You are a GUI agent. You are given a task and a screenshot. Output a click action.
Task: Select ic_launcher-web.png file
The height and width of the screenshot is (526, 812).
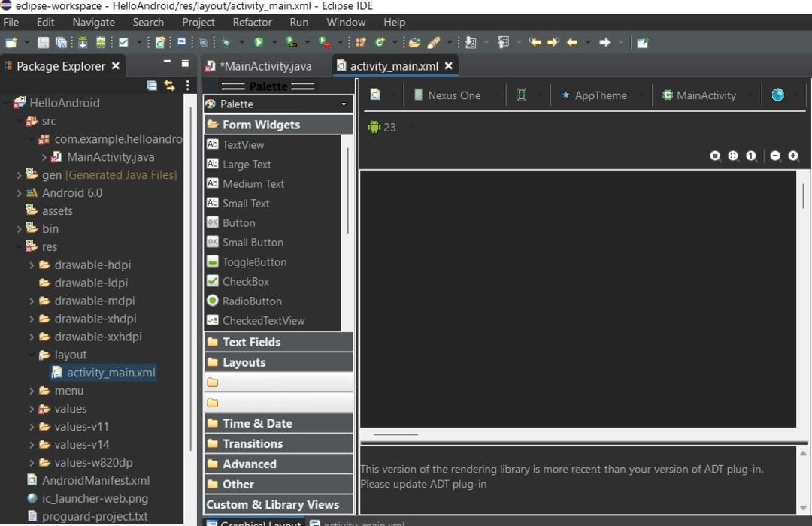[x=87, y=498]
